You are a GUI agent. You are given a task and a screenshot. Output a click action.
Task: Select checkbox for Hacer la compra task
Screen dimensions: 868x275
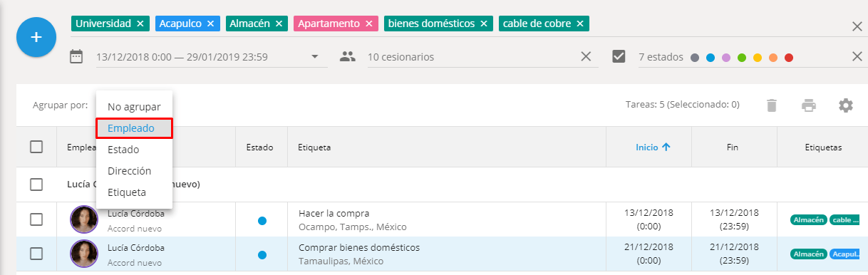point(36,219)
